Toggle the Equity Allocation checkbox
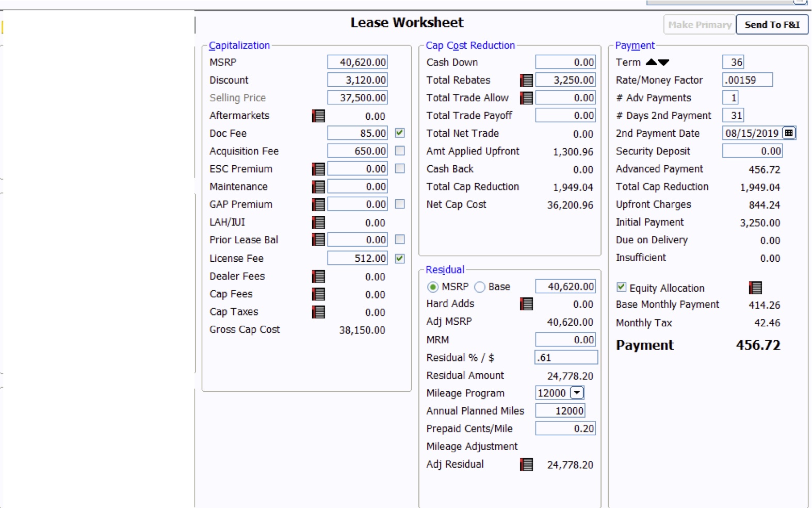The height and width of the screenshot is (508, 812). click(x=622, y=287)
